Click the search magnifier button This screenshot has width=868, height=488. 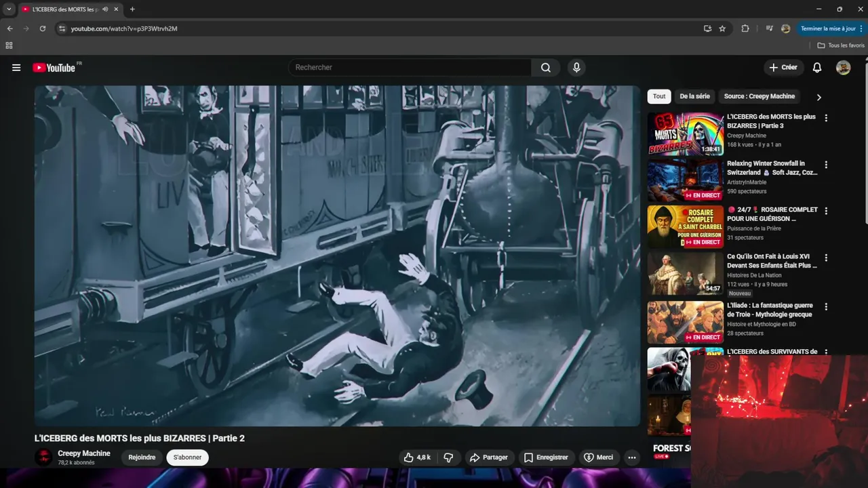tap(546, 68)
